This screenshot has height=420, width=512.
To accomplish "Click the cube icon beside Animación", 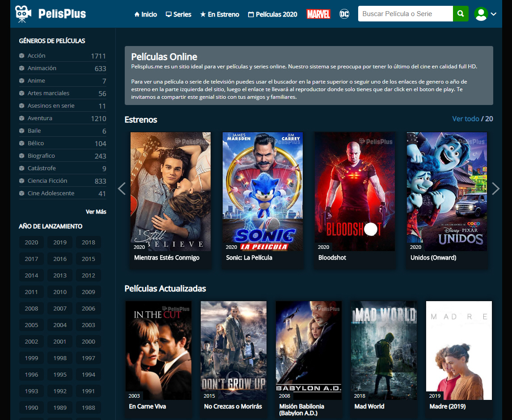I will 21,68.
